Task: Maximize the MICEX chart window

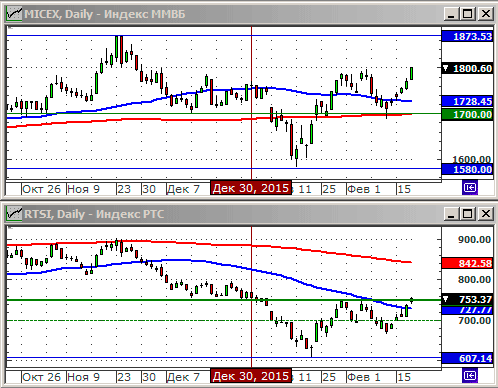Action: (x=468, y=14)
